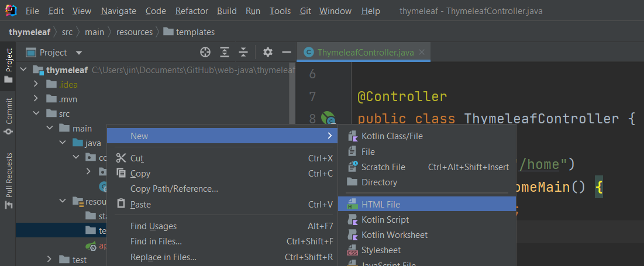Select the test folder in tree
This screenshot has width=644, height=266.
pyautogui.click(x=73, y=260)
